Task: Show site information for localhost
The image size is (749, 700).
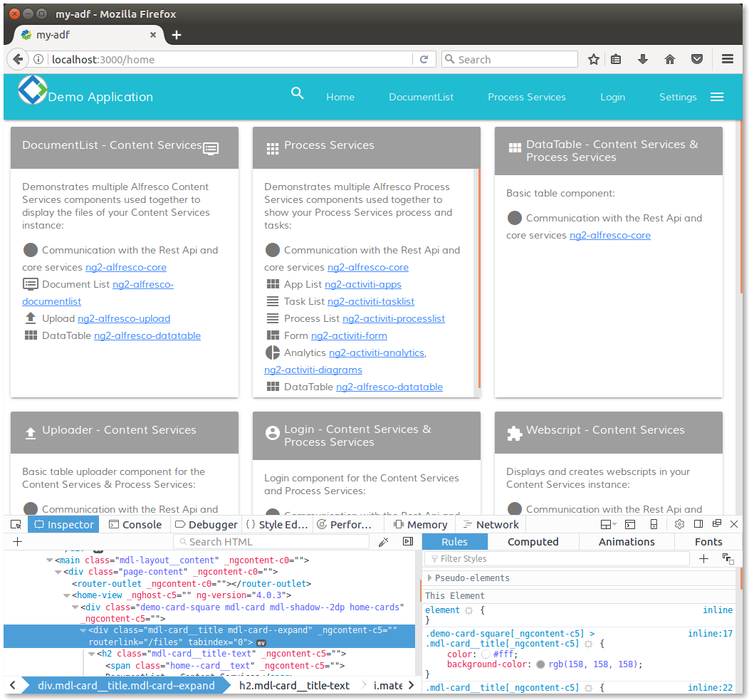Action: 38,59
